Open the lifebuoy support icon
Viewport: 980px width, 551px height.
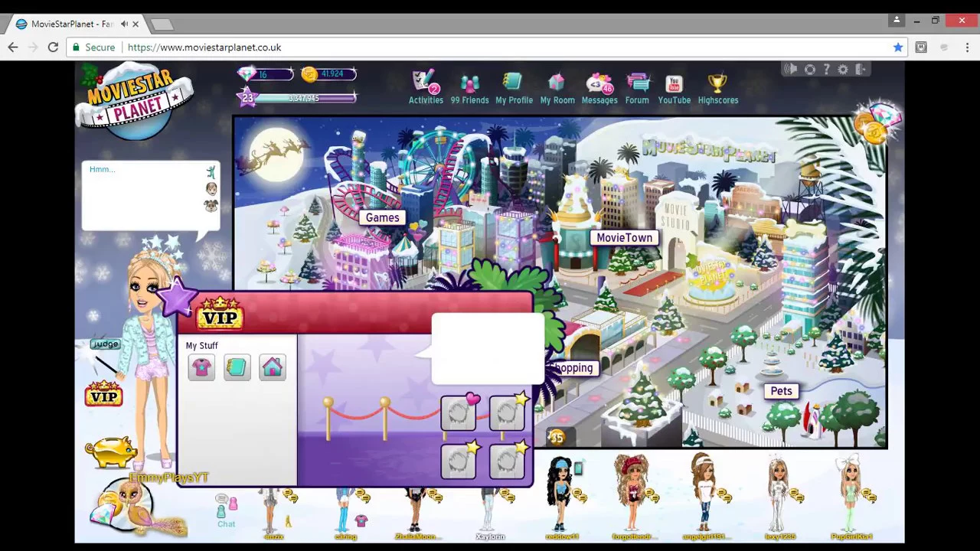[x=810, y=70]
